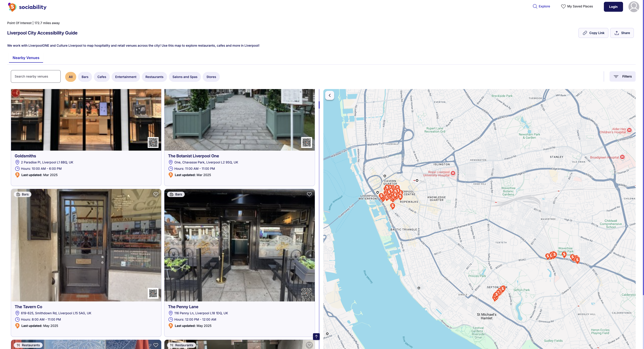This screenshot has height=349, width=644.
Task: Open QR code on The Botanist card
Action: click(306, 142)
